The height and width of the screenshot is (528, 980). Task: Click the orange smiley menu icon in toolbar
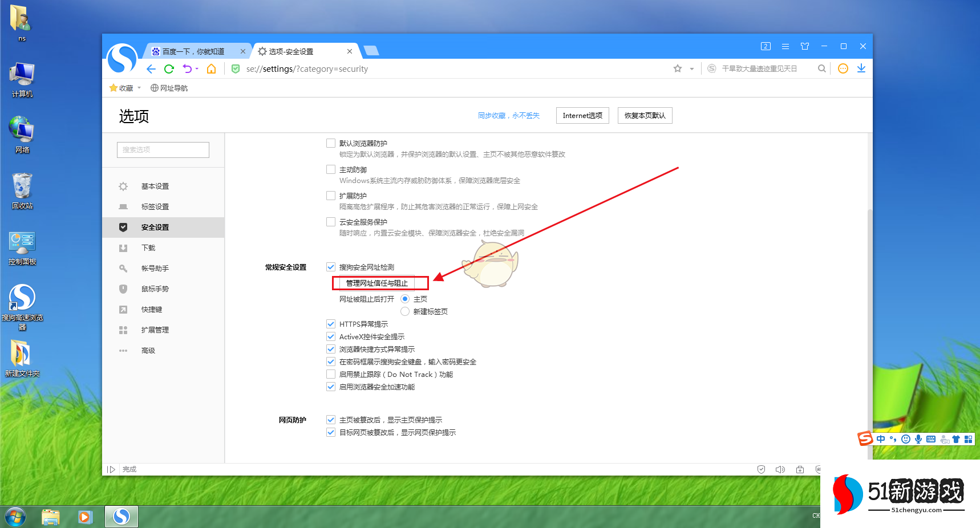[843, 68]
